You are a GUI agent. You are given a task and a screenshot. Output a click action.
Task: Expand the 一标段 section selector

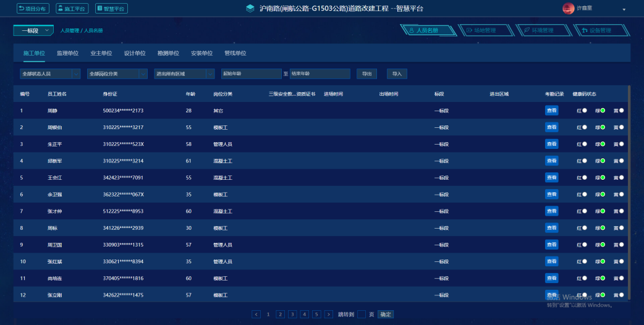(33, 30)
